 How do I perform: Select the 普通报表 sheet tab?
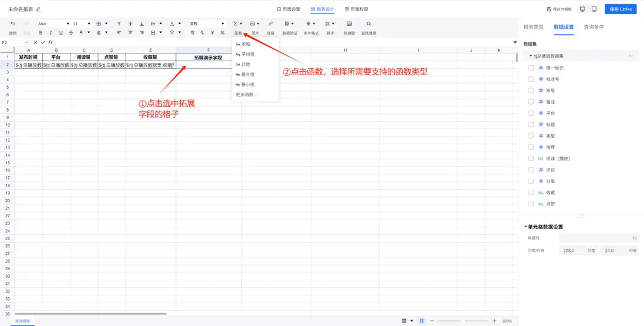[23, 321]
